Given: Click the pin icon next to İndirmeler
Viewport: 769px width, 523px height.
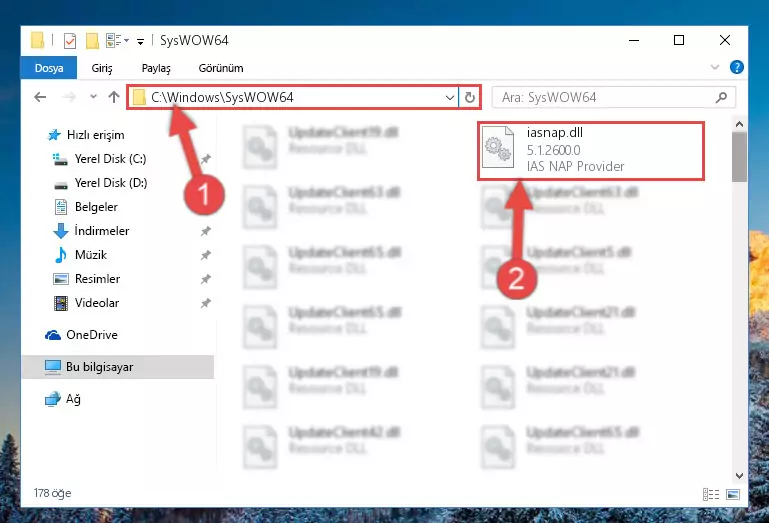Looking at the screenshot, I should (x=206, y=231).
